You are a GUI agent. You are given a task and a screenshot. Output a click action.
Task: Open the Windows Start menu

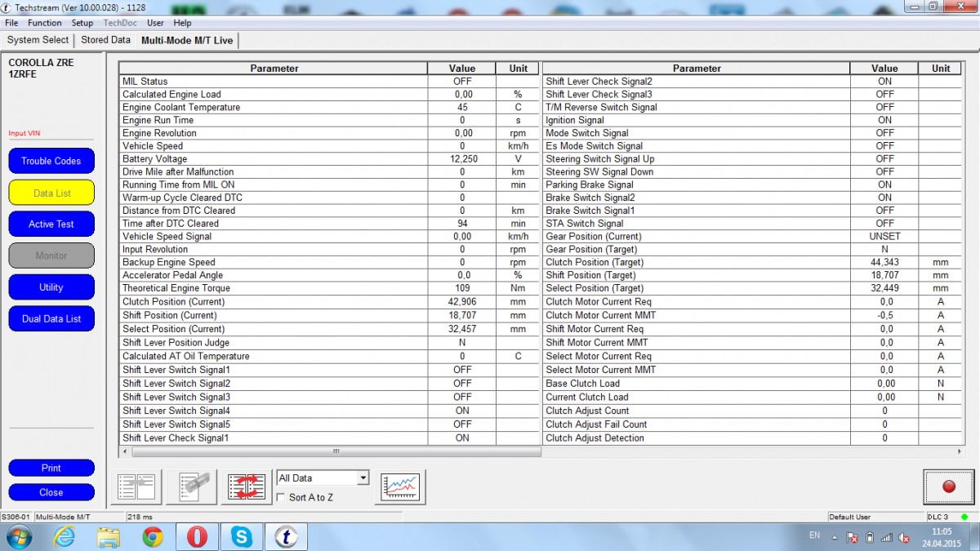[19, 537]
